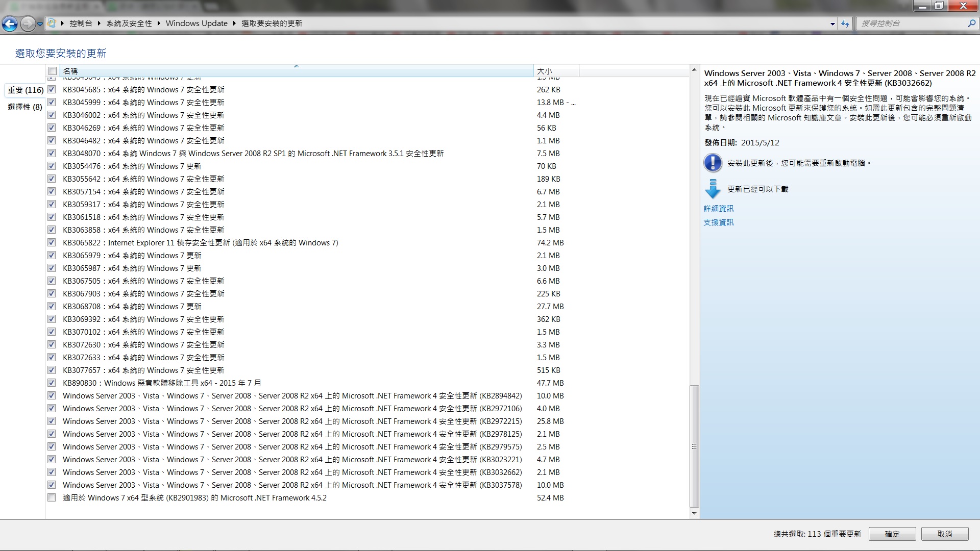Uncheck KB3045685 update checkbox
The image size is (980, 551).
(x=52, y=89)
